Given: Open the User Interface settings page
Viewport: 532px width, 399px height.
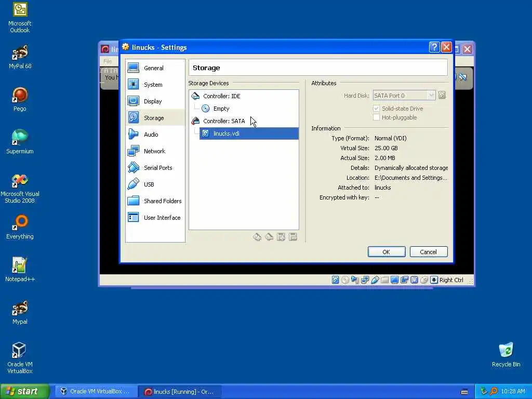Looking at the screenshot, I should (x=155, y=218).
